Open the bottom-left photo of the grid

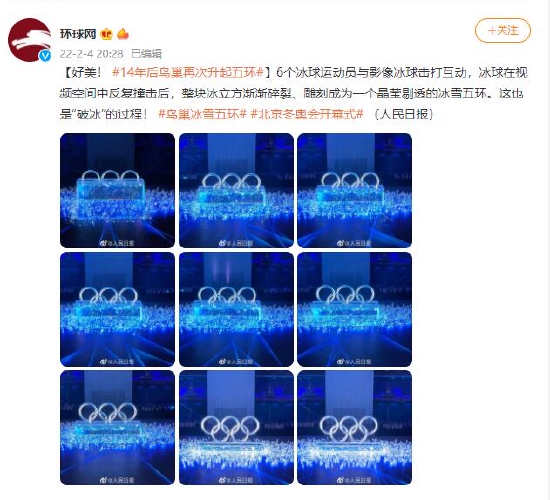click(118, 427)
